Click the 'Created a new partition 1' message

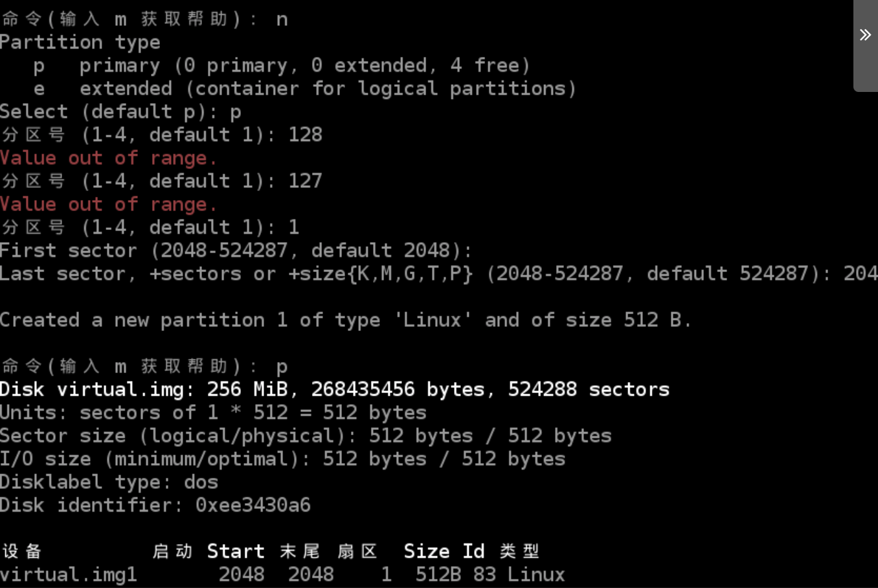pyautogui.click(x=345, y=321)
